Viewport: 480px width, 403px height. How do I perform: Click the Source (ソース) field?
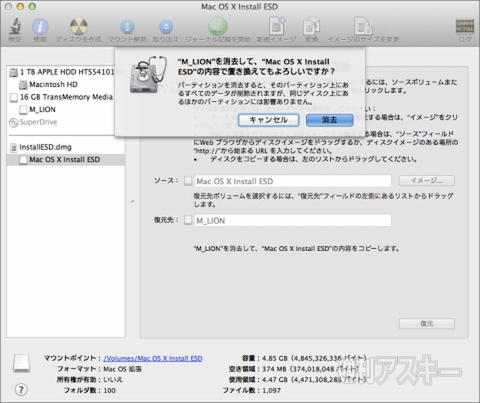(x=293, y=181)
